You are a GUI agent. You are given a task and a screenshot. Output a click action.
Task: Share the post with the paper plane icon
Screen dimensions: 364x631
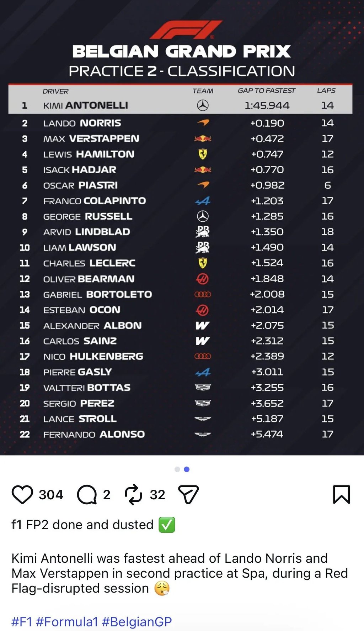tap(188, 495)
